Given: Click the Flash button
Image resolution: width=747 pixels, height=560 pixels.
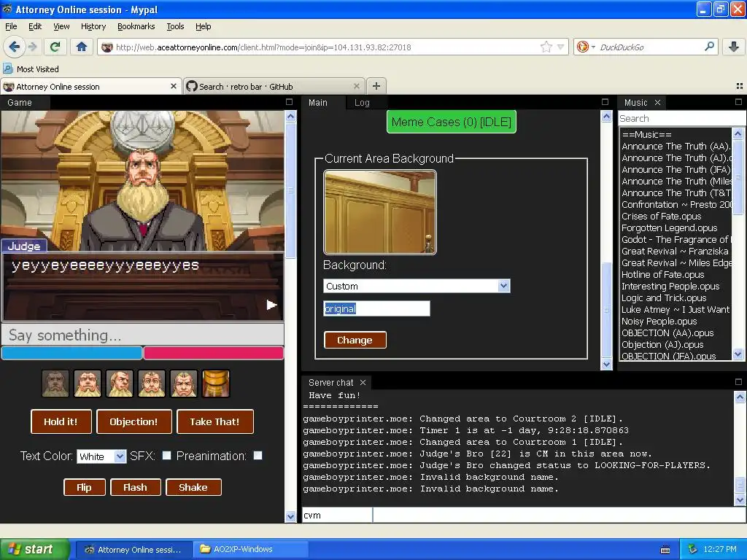Looking at the screenshot, I should tap(135, 487).
